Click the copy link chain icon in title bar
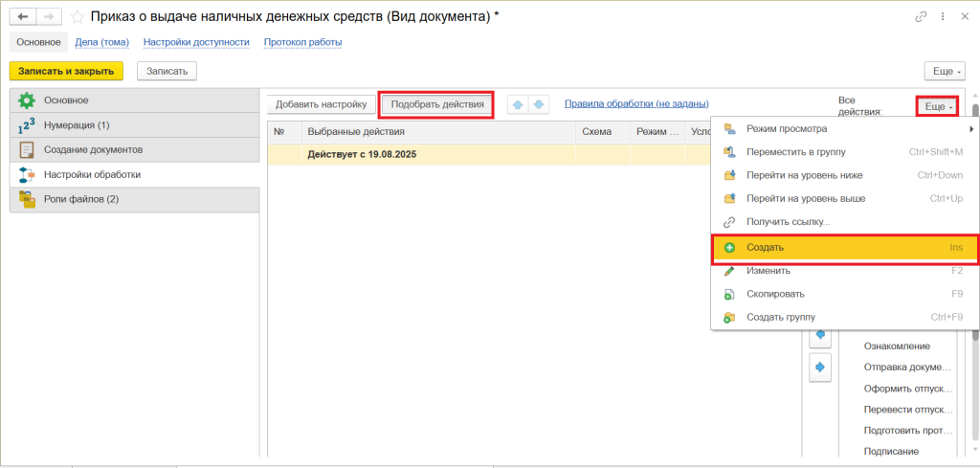The image size is (980, 468). point(921,17)
